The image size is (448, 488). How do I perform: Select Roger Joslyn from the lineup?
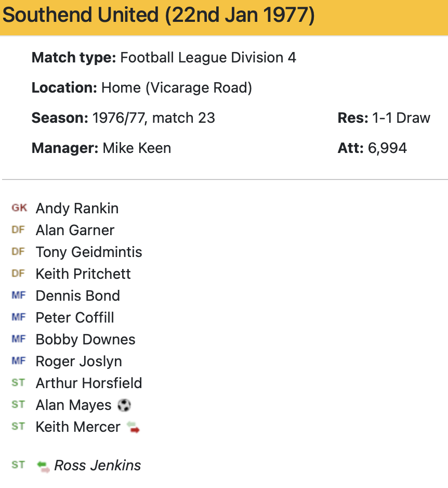pyautogui.click(x=78, y=361)
